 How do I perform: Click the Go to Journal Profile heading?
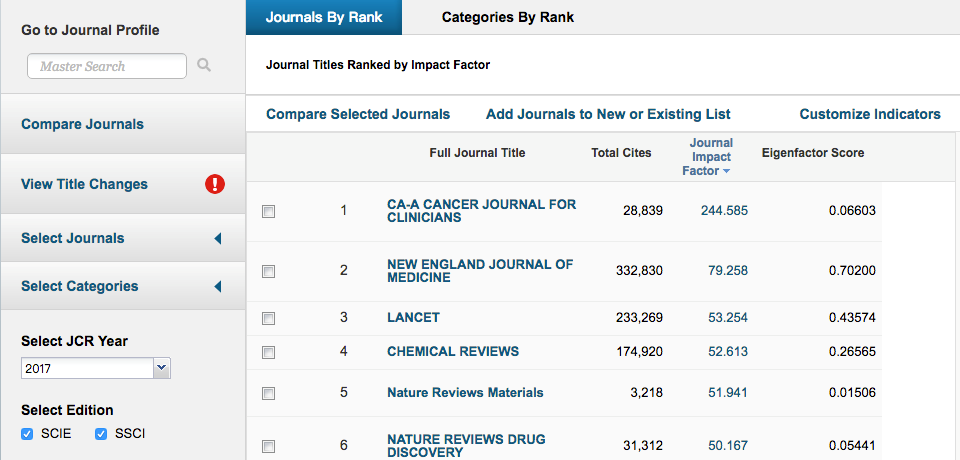click(90, 30)
